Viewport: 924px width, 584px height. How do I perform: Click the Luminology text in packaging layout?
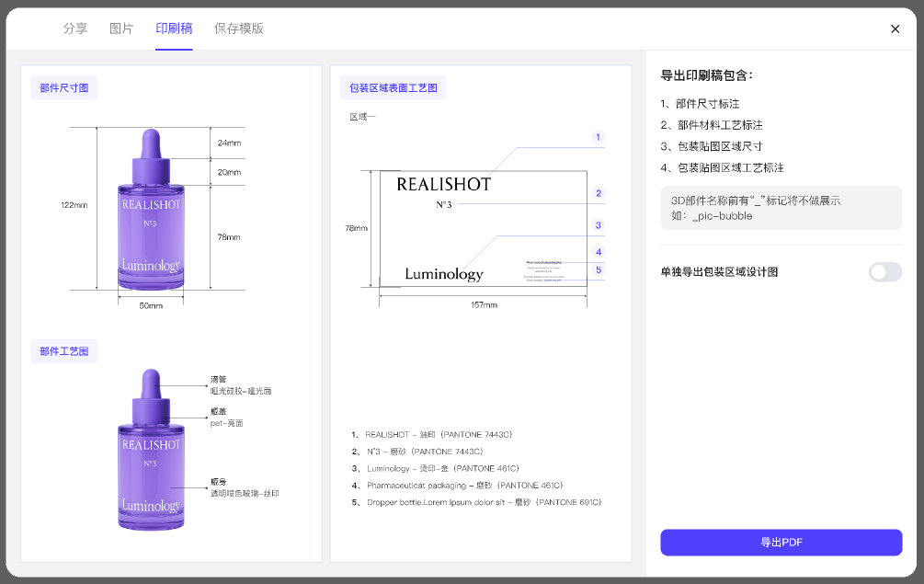point(443,274)
